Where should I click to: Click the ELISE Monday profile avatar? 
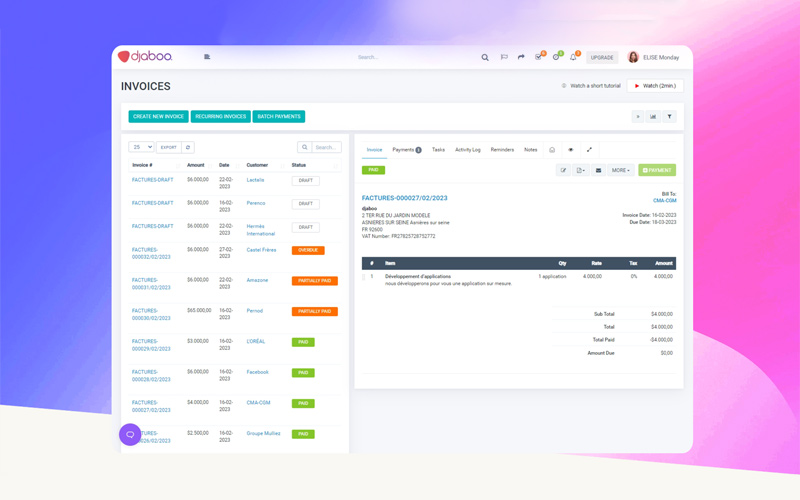point(633,57)
